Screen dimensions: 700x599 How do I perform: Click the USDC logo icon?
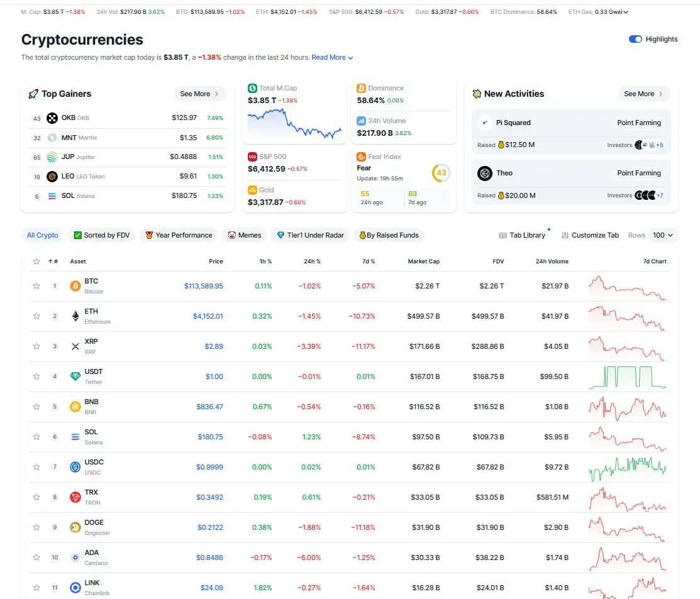(x=75, y=467)
